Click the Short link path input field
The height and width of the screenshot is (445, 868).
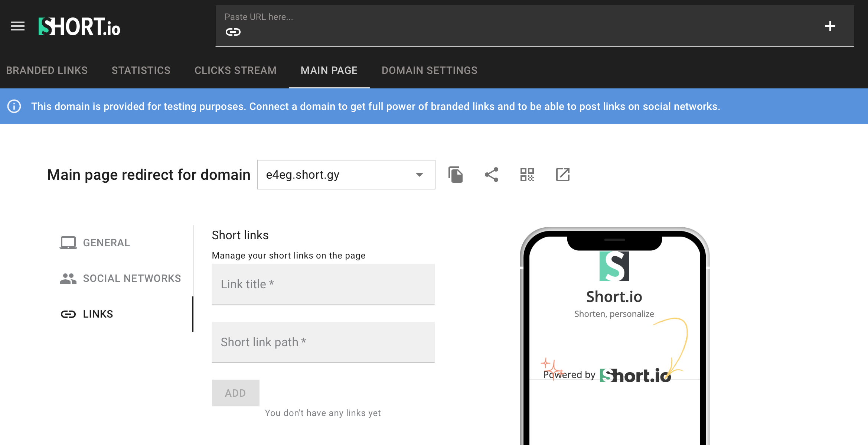325,342
